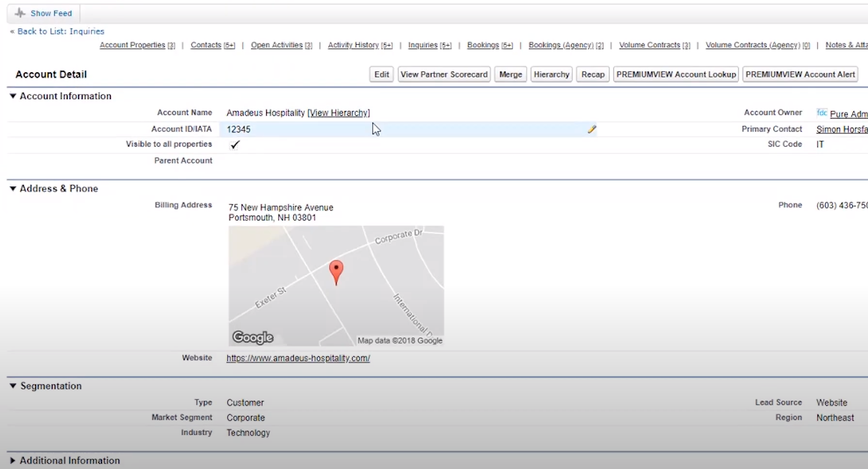
Task: Open the account Hierarchy button
Action: [551, 74]
